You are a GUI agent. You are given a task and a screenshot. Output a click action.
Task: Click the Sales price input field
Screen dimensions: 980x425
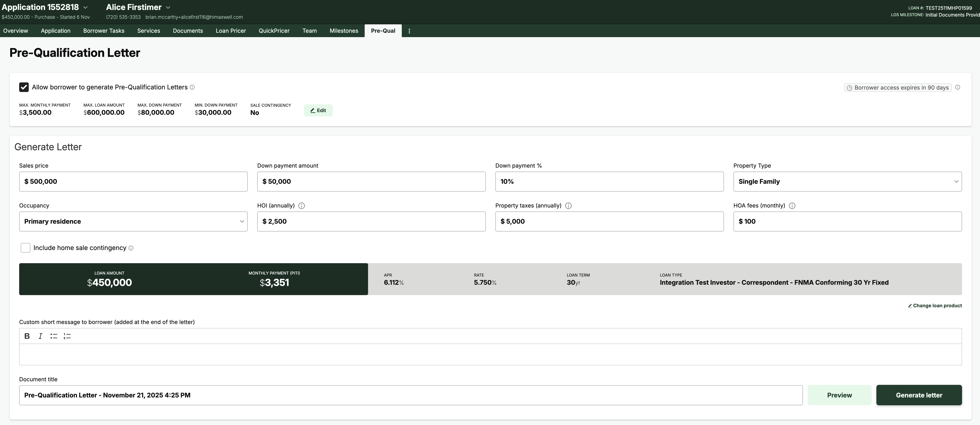click(x=133, y=182)
